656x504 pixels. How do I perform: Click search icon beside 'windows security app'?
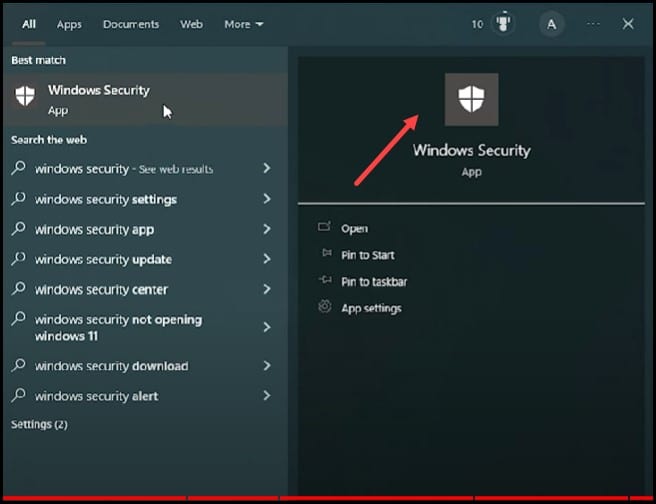pyautogui.click(x=18, y=229)
